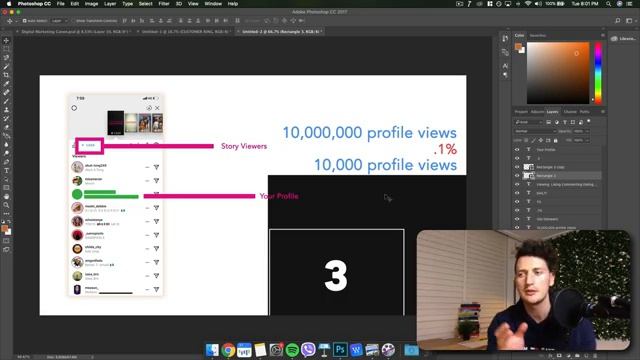Filter layers by pixel layers
Viewport: 640px width, 360px height.
[549, 122]
